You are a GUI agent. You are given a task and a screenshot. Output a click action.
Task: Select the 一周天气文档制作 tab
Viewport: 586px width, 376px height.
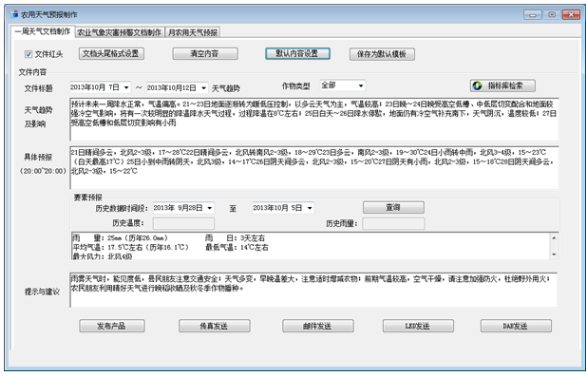click(42, 31)
